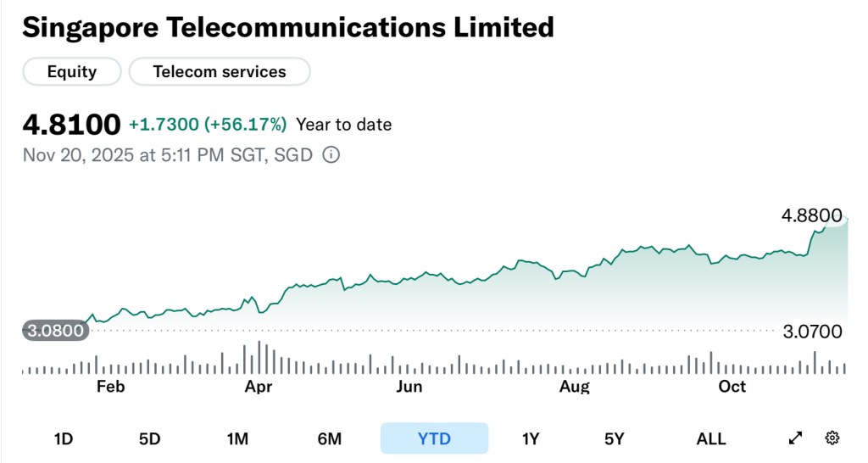Click the info icon beside SGD
This screenshot has width=868, height=463.
pos(331,155)
